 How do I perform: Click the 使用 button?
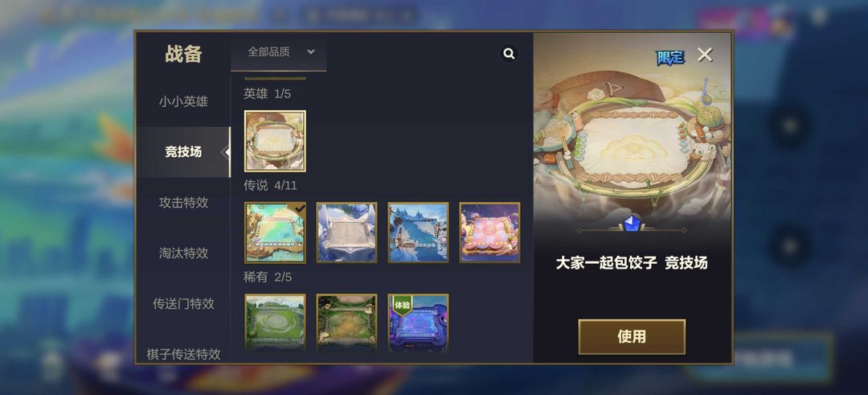click(x=632, y=336)
